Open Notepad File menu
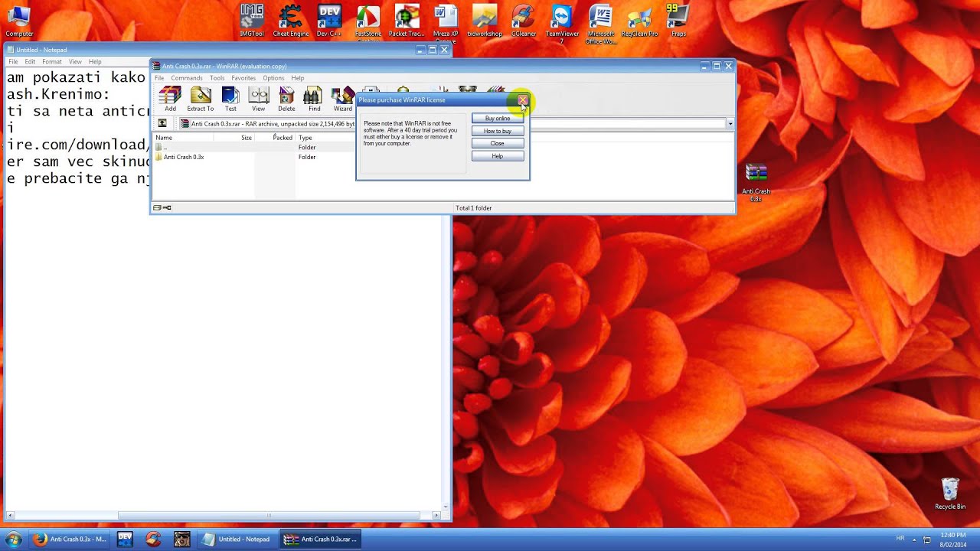 [x=13, y=62]
